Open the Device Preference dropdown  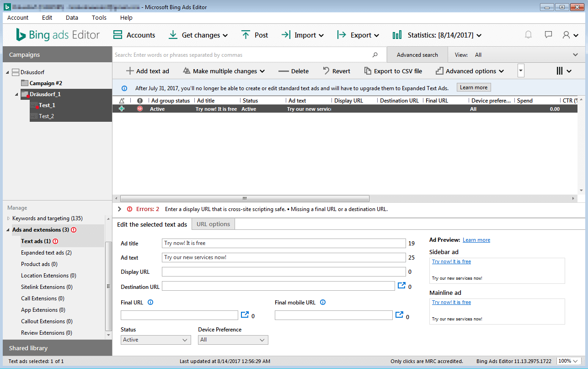click(233, 340)
